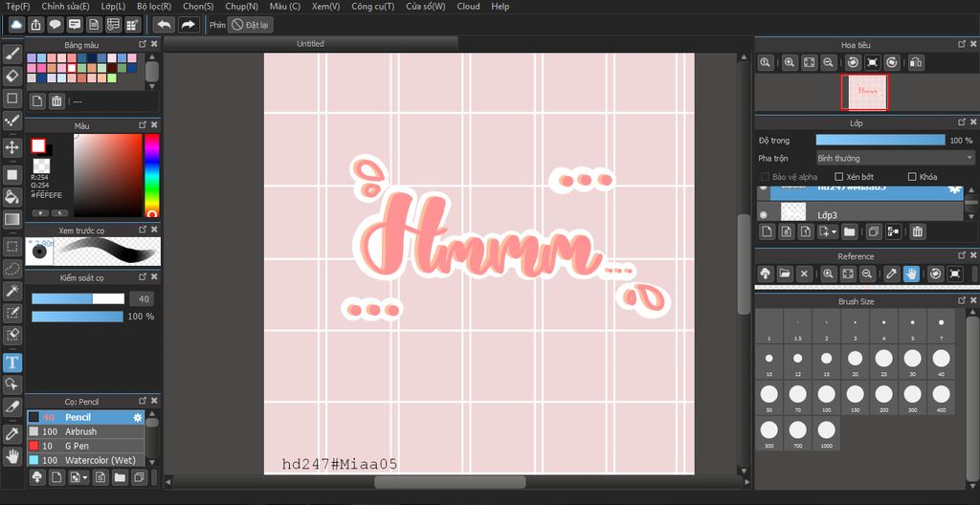The width and height of the screenshot is (980, 505).
Task: Adjust the Độ trong opacity slider
Action: click(880, 140)
